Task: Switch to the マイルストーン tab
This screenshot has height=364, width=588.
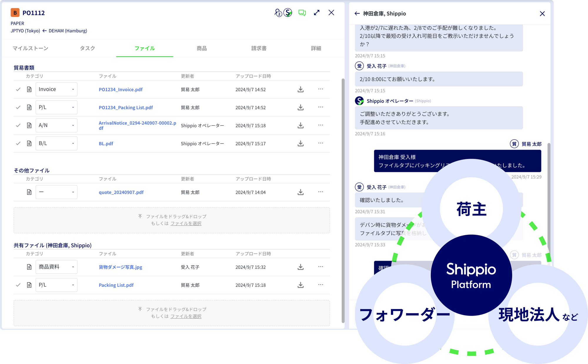Action: [30, 48]
